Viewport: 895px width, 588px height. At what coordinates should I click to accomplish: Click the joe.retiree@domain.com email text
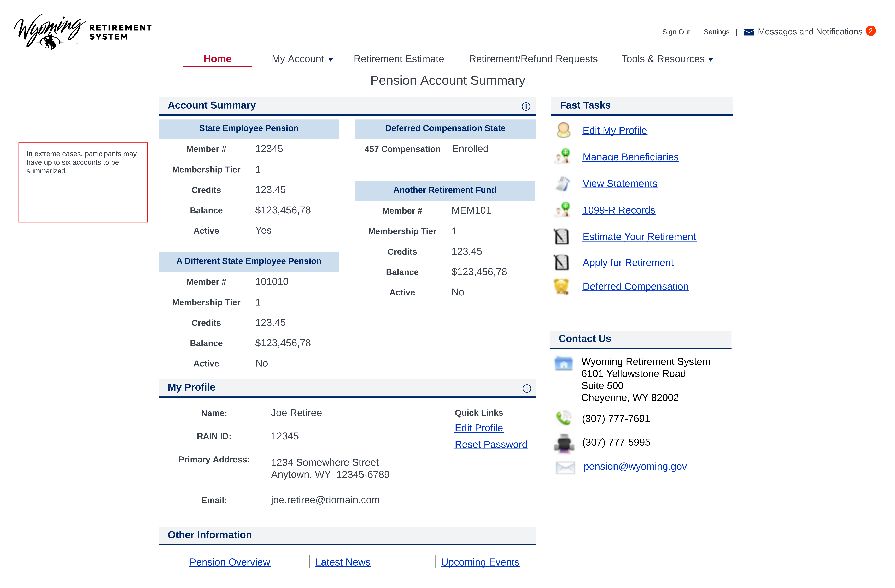point(325,500)
